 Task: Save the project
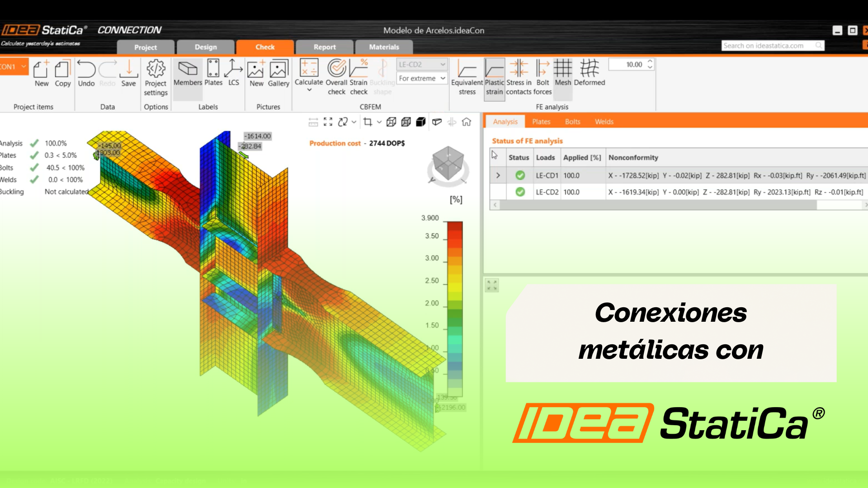tap(128, 73)
